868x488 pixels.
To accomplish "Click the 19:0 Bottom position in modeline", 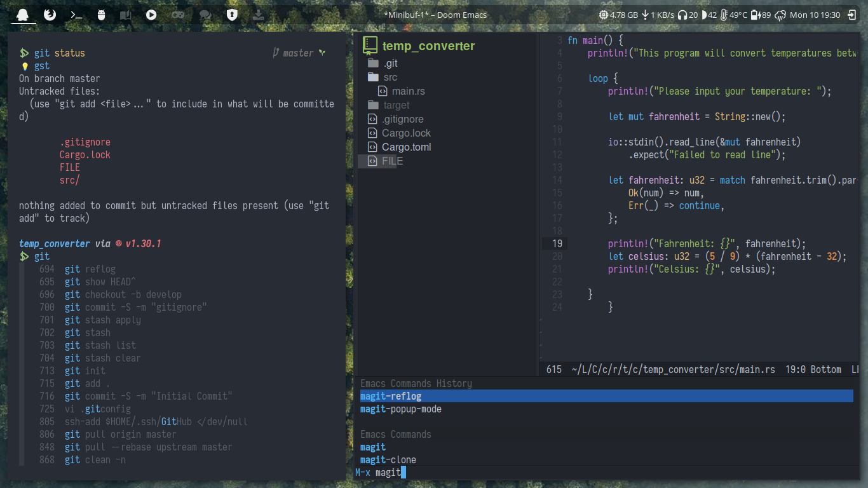I will (x=813, y=370).
